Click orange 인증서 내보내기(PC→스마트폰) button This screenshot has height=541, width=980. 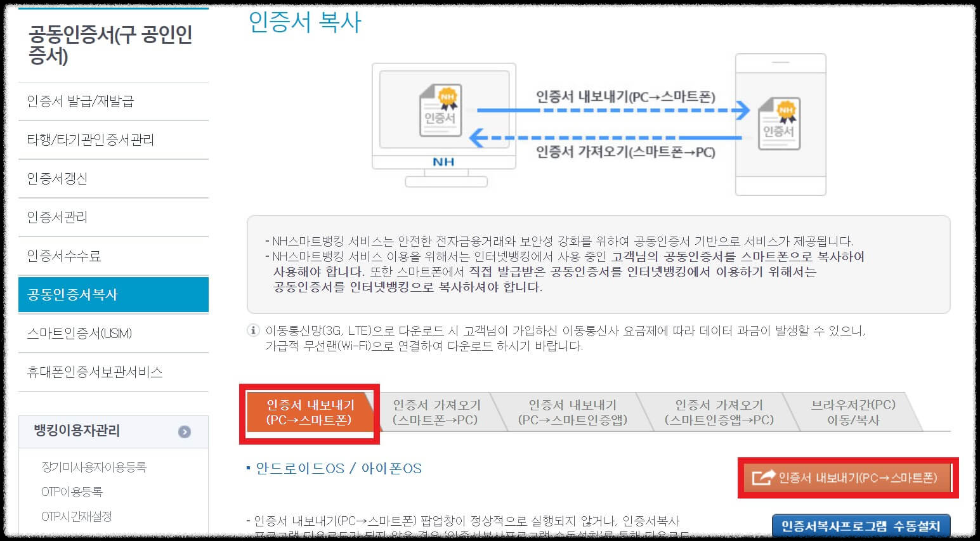848,478
